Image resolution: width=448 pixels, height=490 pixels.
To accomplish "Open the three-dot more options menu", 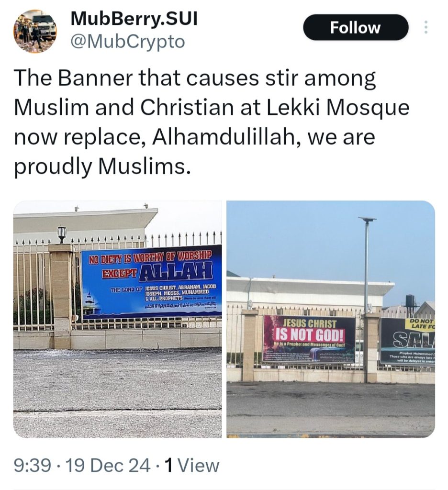I will [425, 27].
